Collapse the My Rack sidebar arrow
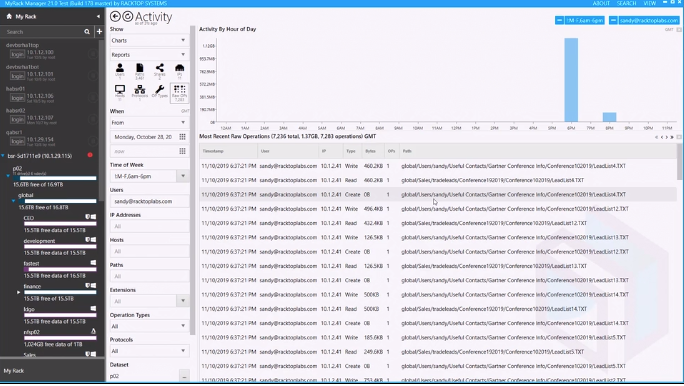The height and width of the screenshot is (386, 684). coord(98,17)
